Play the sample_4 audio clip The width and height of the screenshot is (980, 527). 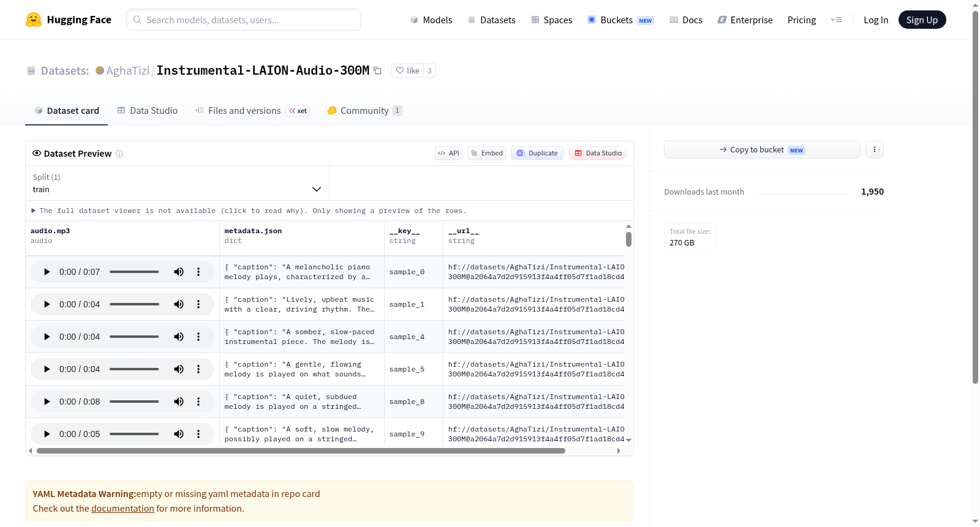(x=47, y=337)
